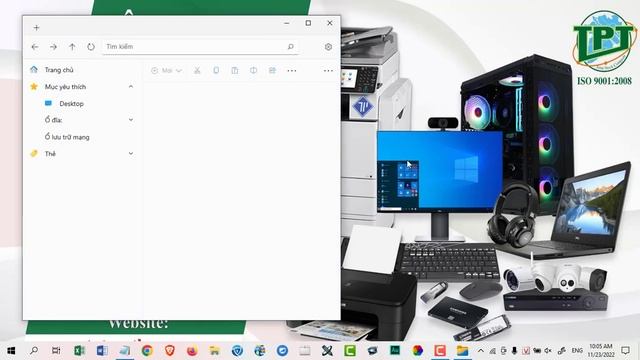Launch Excel from the taskbar

tap(79, 351)
